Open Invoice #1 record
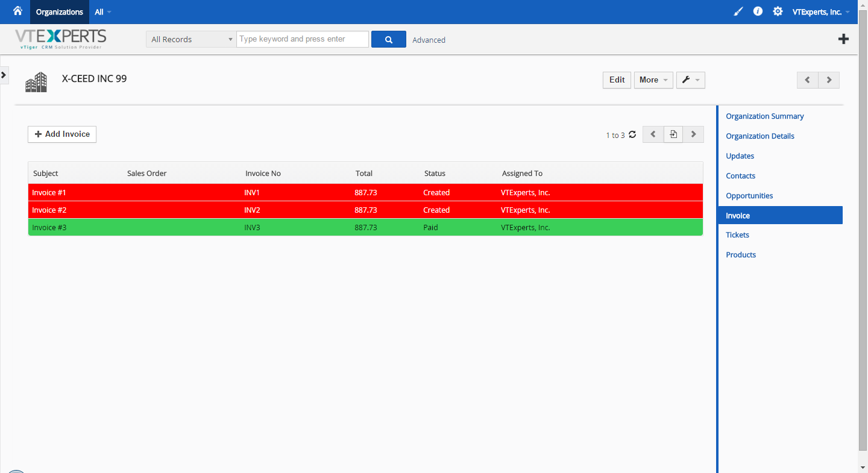This screenshot has height=473, width=868. (49, 193)
